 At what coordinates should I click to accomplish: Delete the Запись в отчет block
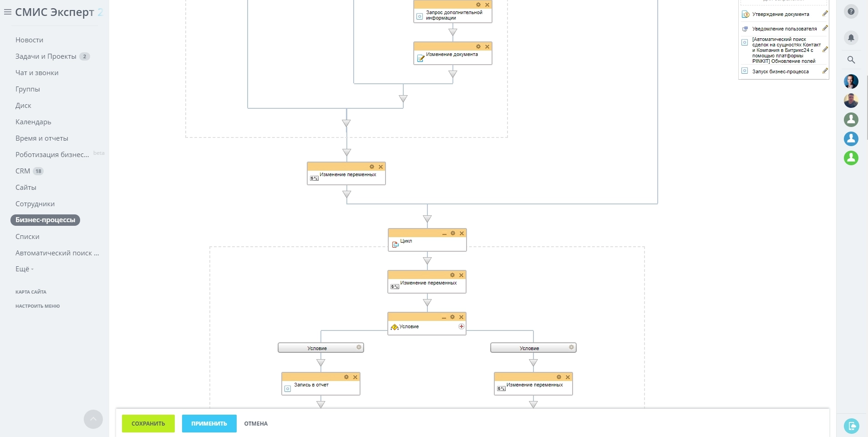[x=355, y=377]
